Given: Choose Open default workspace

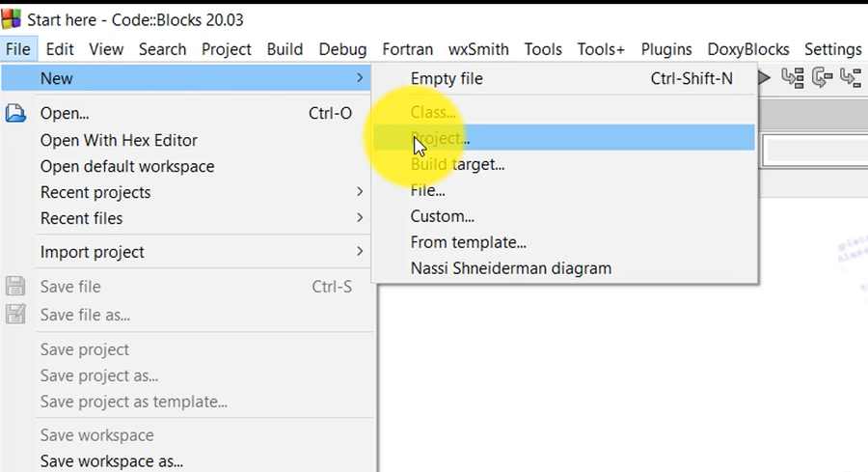Looking at the screenshot, I should [x=186, y=166].
